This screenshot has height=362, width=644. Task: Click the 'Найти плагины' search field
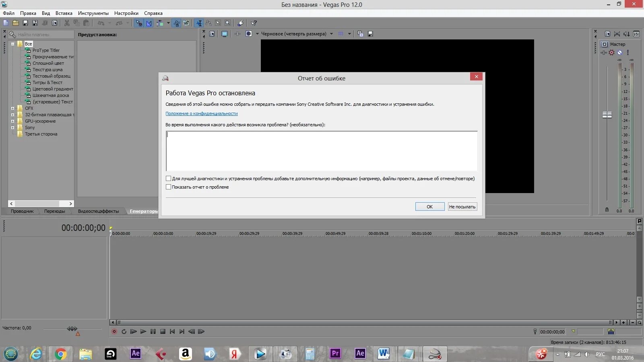[41, 35]
